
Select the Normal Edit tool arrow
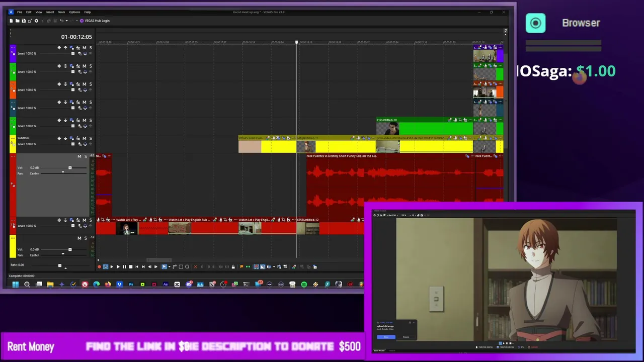pos(164,266)
